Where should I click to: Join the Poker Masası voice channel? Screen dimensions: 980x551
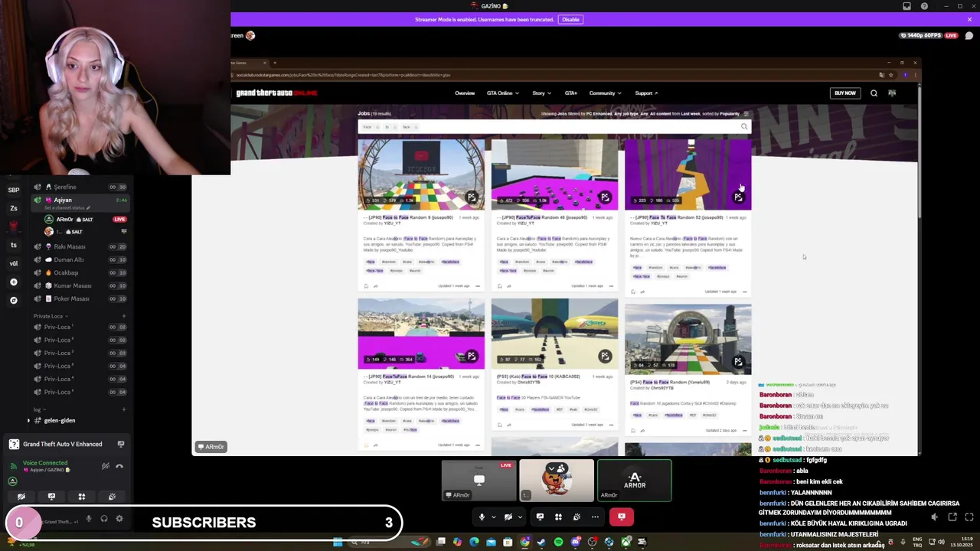pyautogui.click(x=79, y=298)
